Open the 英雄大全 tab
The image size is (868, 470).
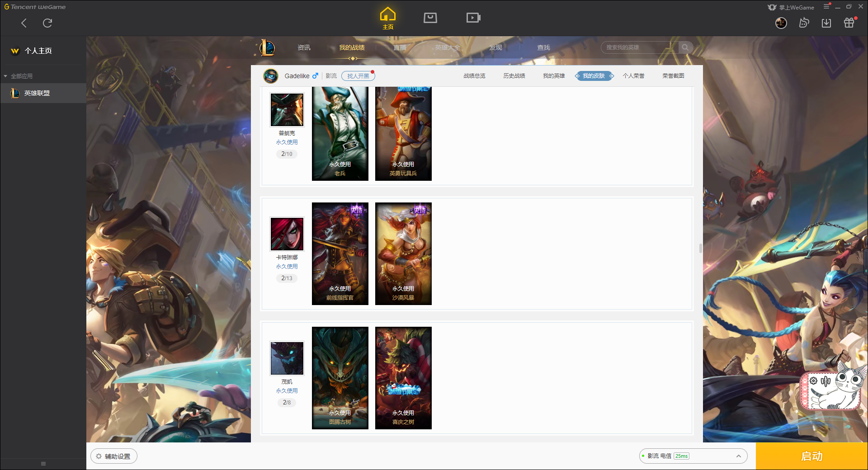[448, 47]
